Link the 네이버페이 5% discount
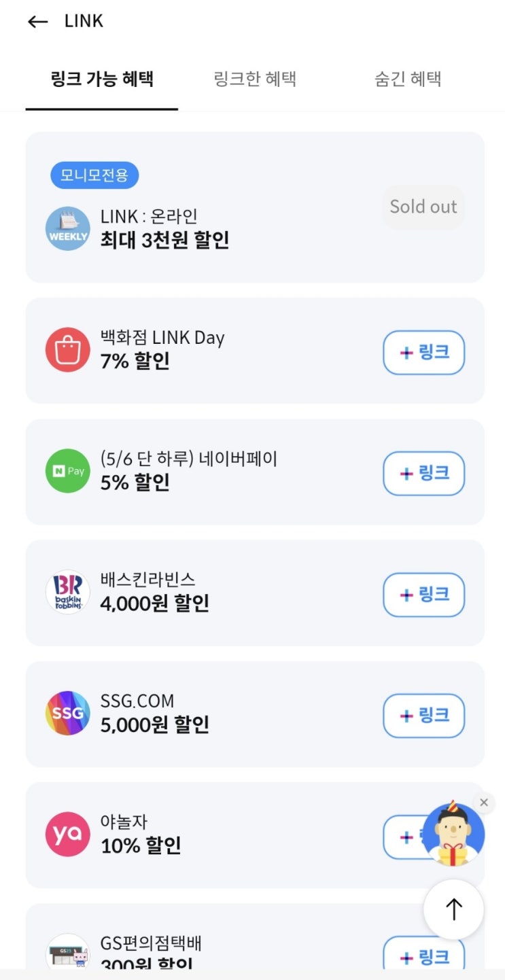Viewport: 505px width, 980px height. [423, 474]
